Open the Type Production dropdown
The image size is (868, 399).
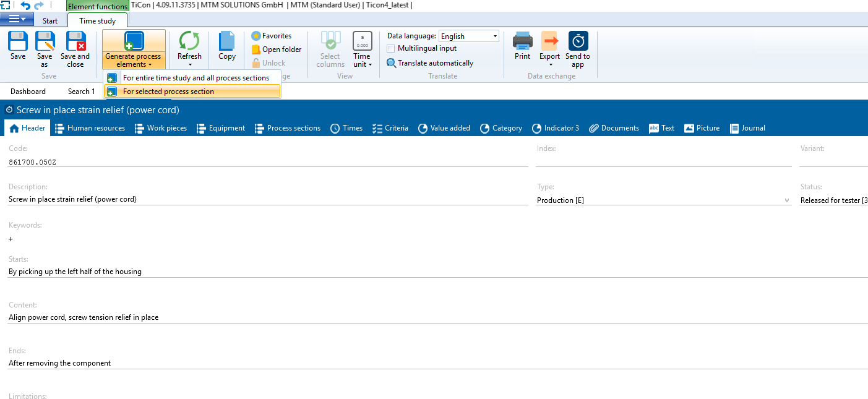(x=787, y=200)
